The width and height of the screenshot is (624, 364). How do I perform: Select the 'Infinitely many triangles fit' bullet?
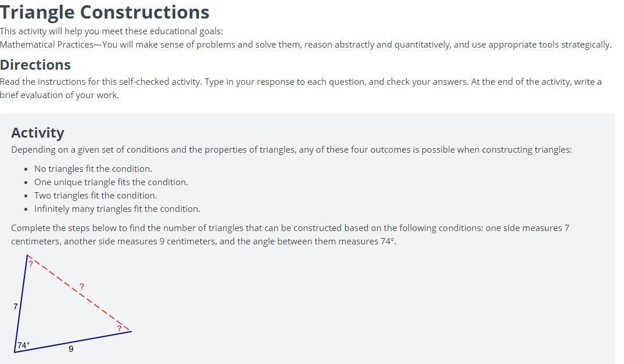(117, 209)
